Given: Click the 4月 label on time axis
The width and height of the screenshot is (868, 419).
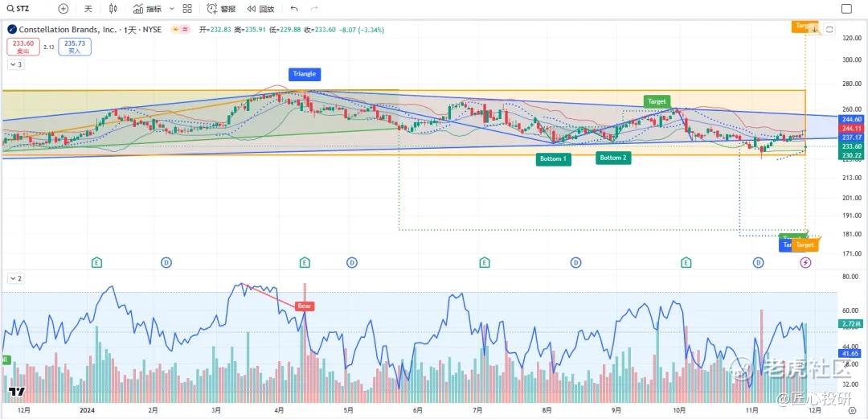Looking at the screenshot, I should 280,411.
